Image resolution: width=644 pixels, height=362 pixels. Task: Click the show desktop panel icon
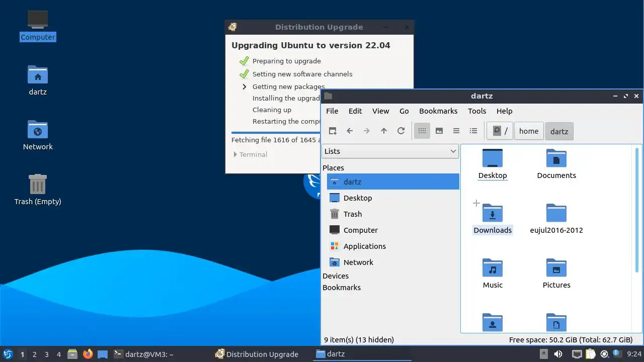pos(103,354)
